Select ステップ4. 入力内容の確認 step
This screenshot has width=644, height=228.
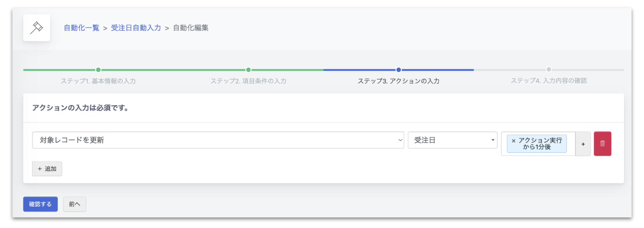point(549,81)
